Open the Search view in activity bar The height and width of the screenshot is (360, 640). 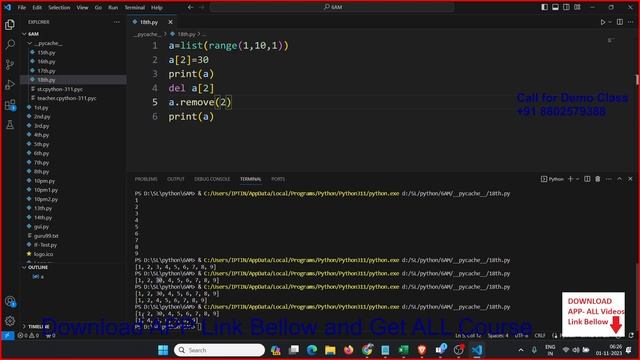pos(10,44)
